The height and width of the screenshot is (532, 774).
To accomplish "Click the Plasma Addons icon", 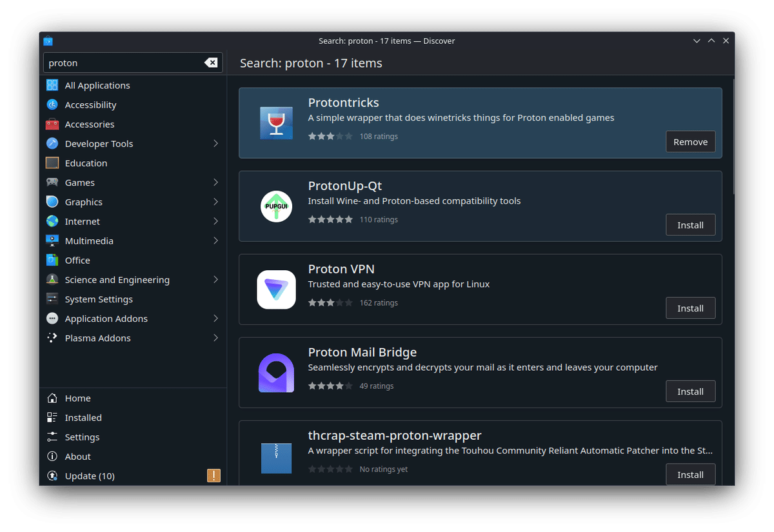I will click(52, 338).
